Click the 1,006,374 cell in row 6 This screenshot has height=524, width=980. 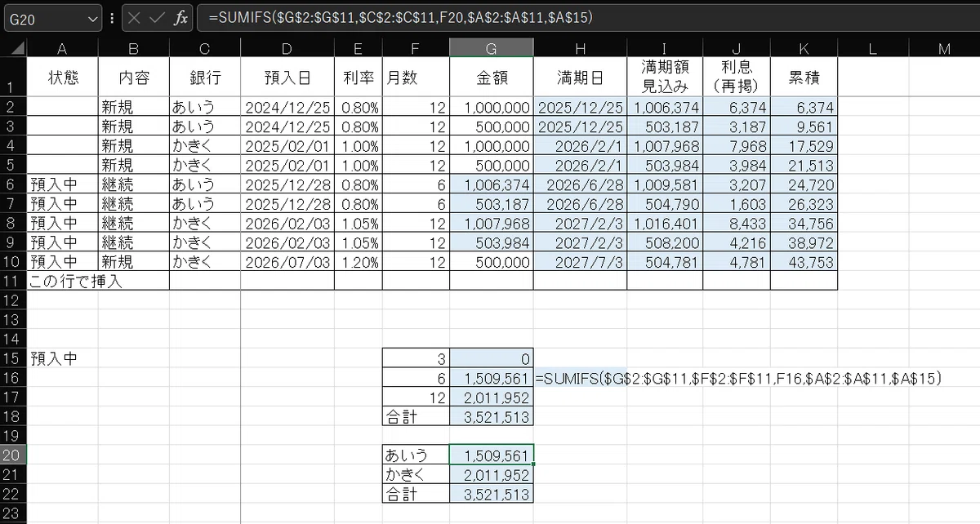(491, 184)
